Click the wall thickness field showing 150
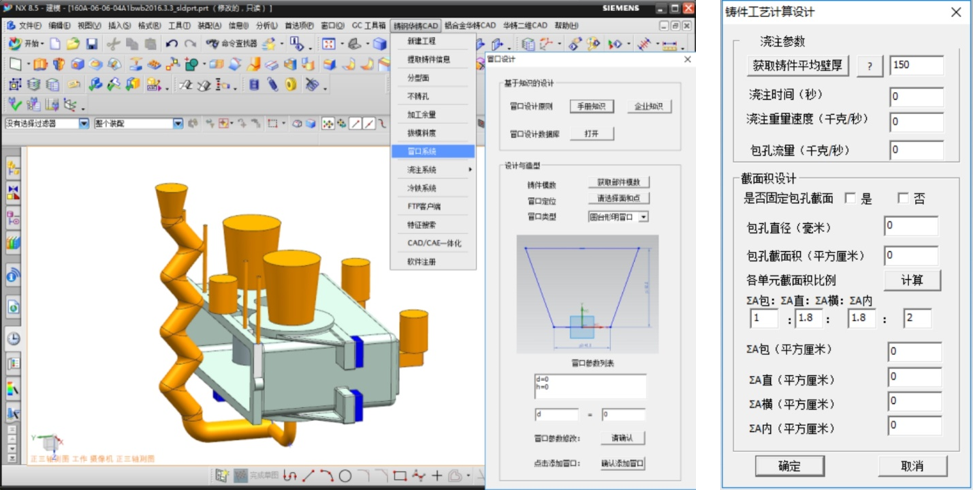The height and width of the screenshot is (490, 973). click(917, 65)
